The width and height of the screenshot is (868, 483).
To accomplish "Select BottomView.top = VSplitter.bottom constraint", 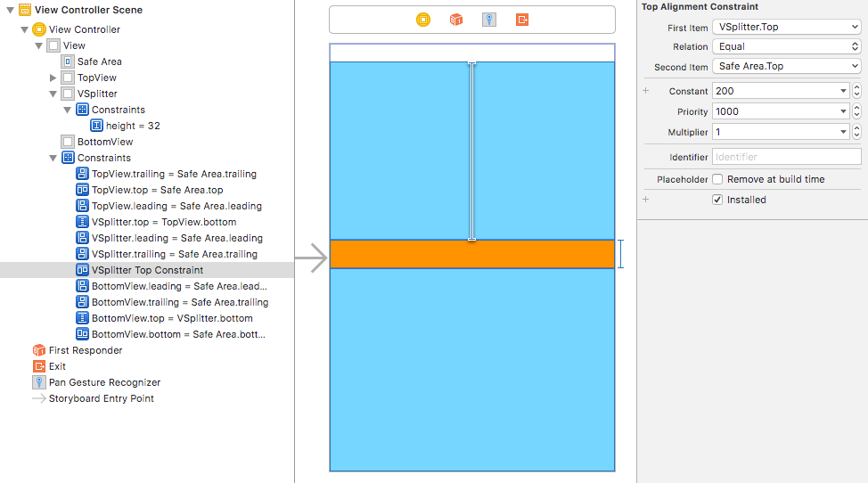I will (x=171, y=318).
